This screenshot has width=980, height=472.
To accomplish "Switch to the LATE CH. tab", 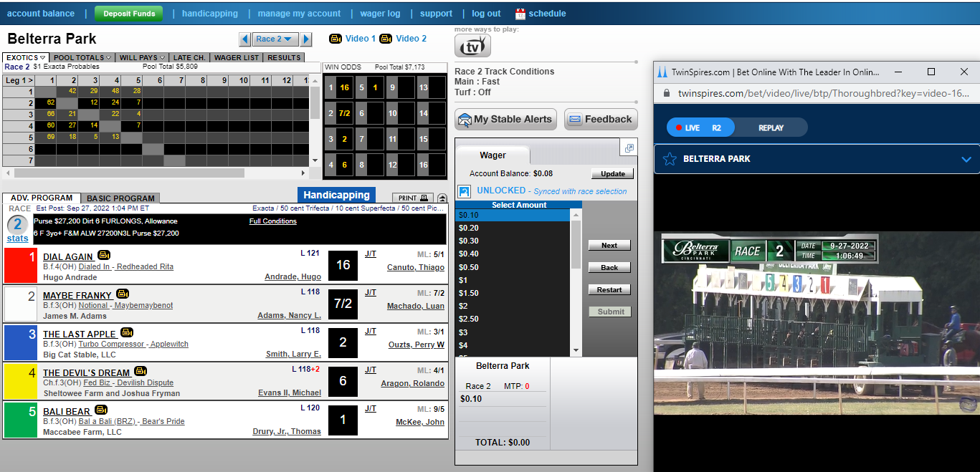I will [190, 57].
